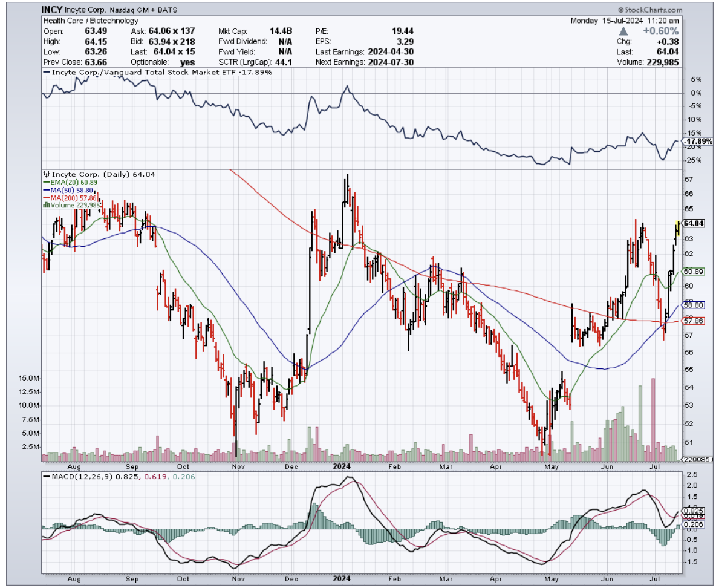716x588 pixels.
Task: Click the MA(200) red legend marker
Action: [47, 197]
